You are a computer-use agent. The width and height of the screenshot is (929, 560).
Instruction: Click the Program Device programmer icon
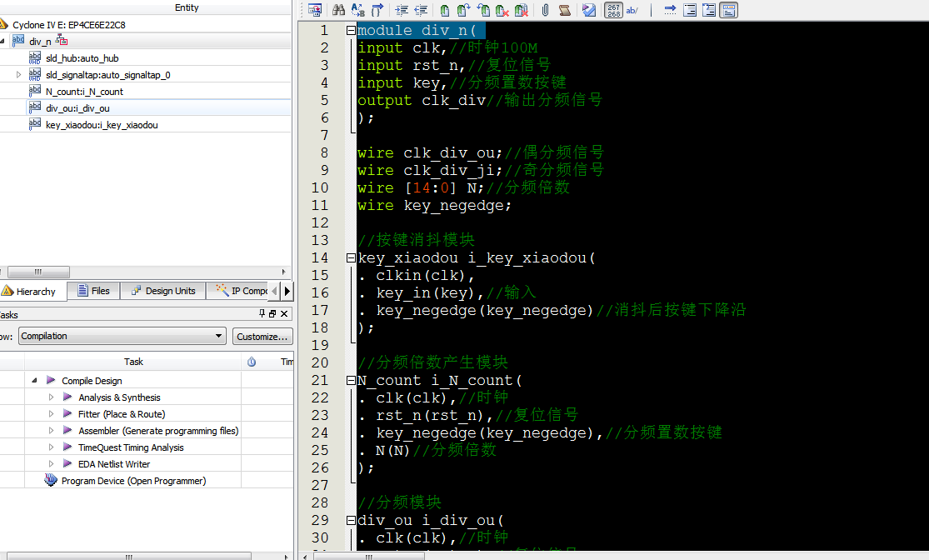click(51, 481)
